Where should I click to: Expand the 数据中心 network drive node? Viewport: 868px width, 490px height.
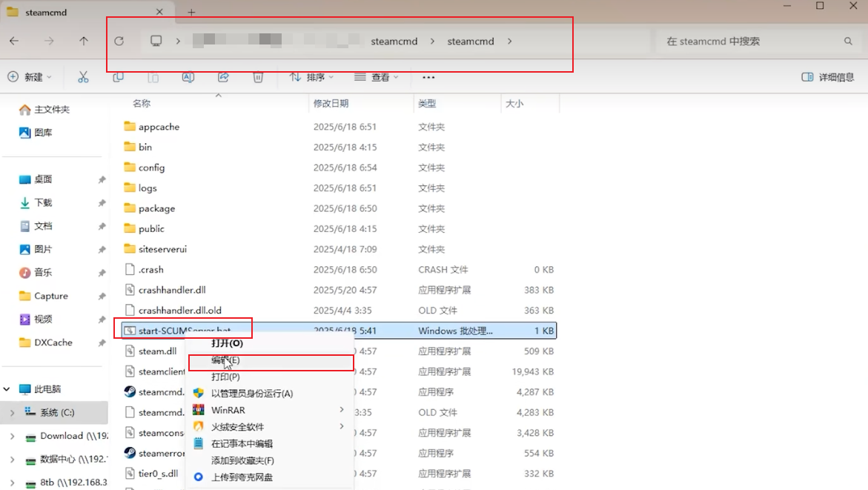pyautogui.click(x=12, y=460)
